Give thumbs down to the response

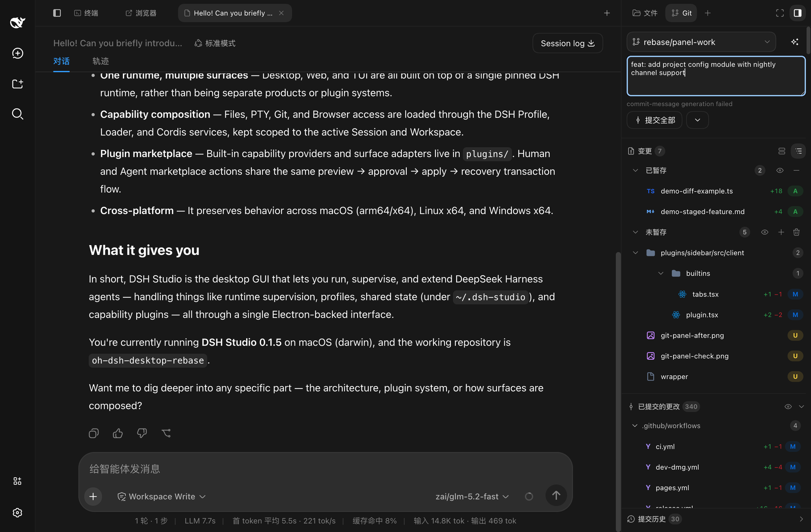pyautogui.click(x=142, y=433)
